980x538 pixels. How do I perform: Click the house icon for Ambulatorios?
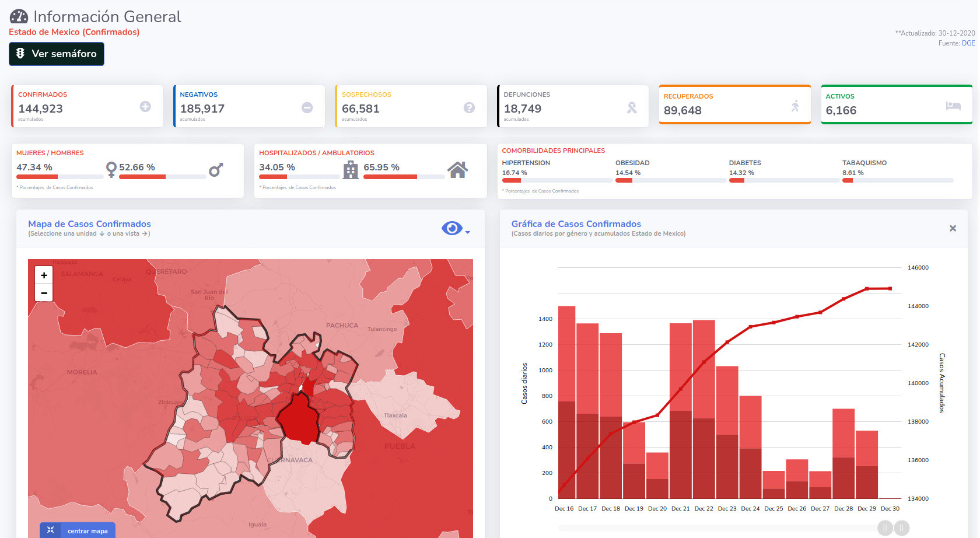(x=457, y=170)
